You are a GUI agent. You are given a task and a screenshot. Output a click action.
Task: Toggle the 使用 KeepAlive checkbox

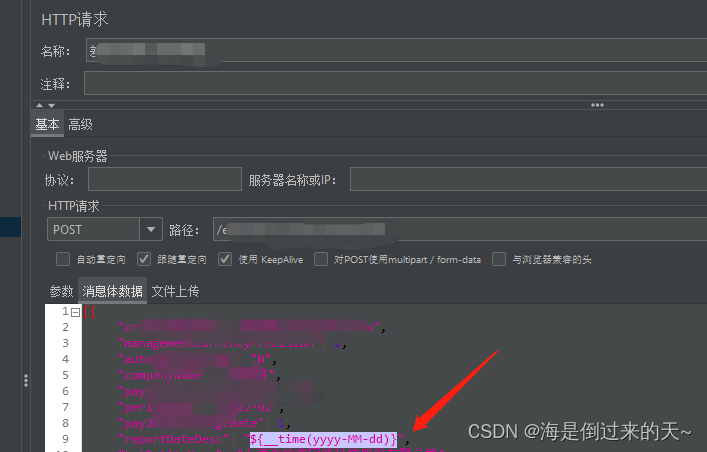point(225,259)
